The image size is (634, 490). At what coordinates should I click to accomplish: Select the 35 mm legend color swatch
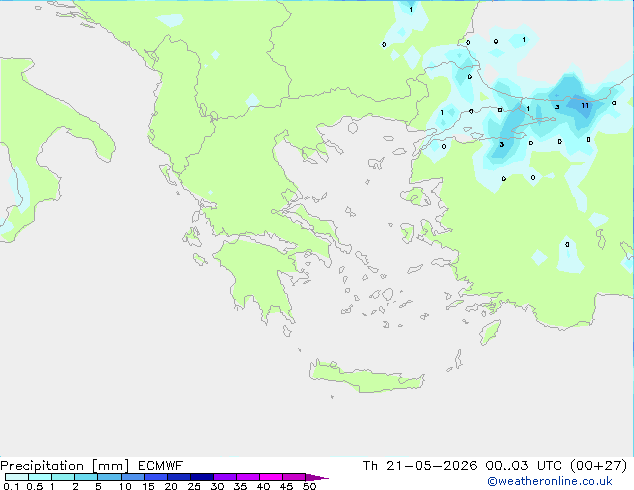coord(248,477)
